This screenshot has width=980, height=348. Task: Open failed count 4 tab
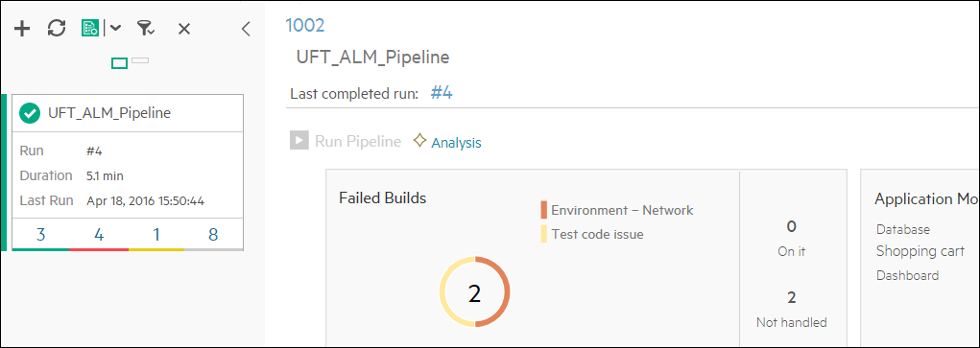pyautogui.click(x=99, y=235)
